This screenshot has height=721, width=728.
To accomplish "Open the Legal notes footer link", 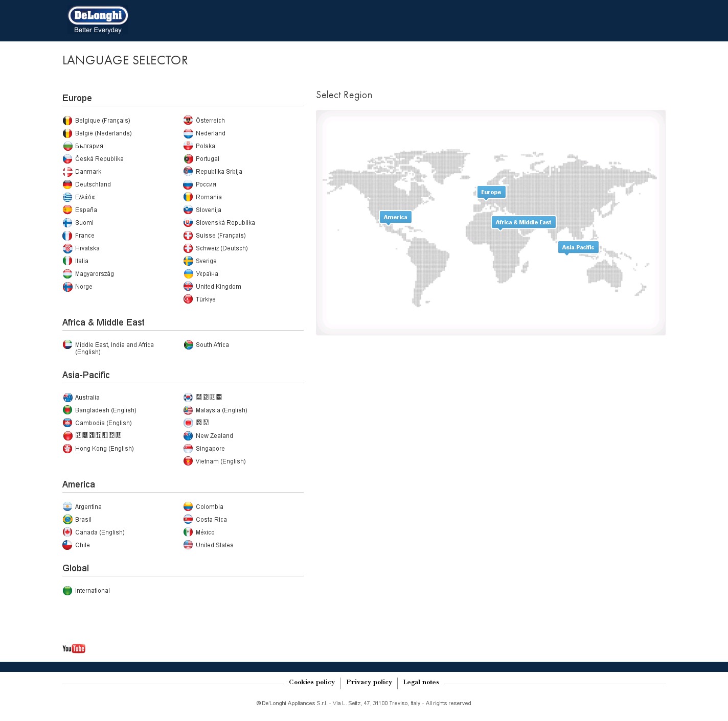I will click(421, 682).
